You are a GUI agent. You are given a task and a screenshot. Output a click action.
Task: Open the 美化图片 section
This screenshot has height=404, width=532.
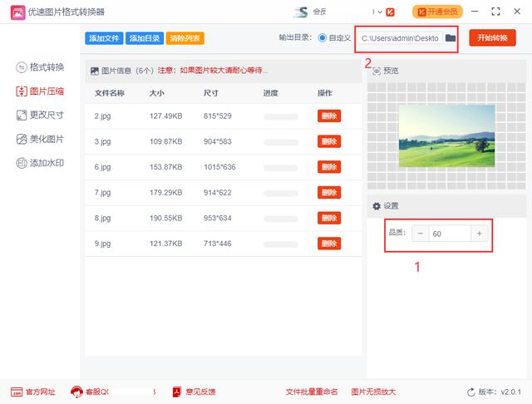pyautogui.click(x=40, y=139)
